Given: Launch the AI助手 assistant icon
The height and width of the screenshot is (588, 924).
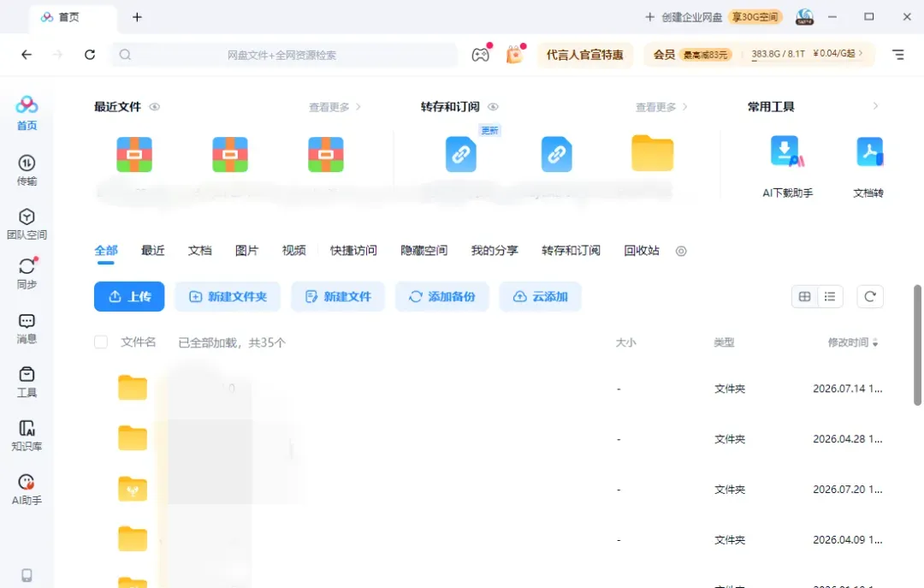Looking at the screenshot, I should (27, 490).
